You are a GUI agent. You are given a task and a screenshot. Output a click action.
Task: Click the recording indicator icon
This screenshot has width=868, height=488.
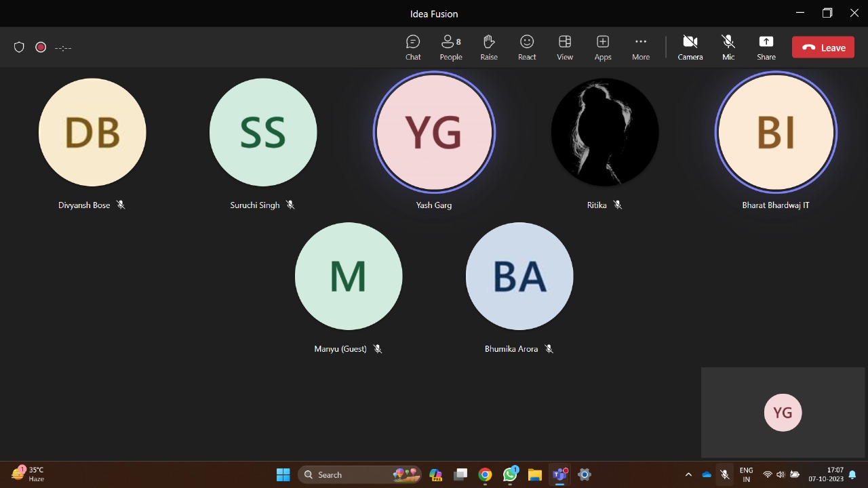41,47
